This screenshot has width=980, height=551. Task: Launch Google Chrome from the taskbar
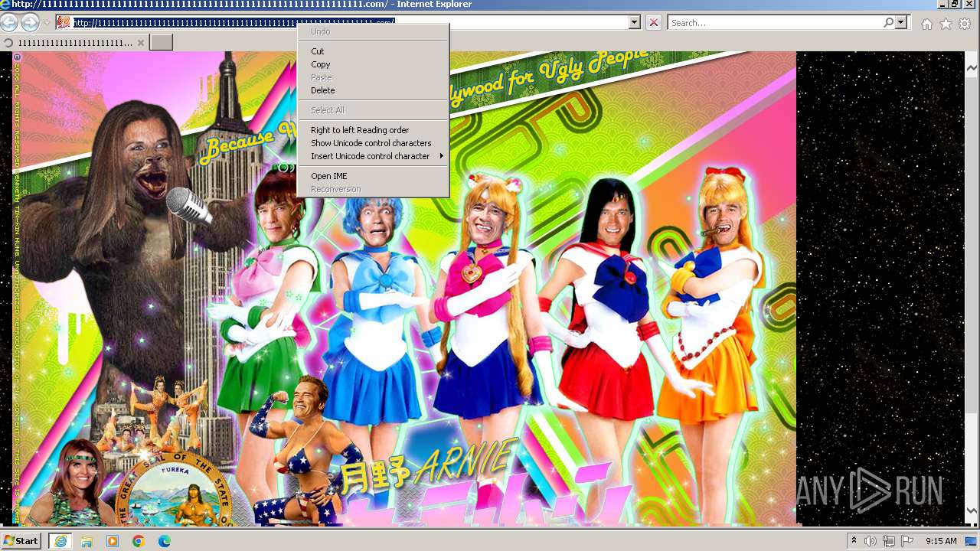tap(139, 541)
